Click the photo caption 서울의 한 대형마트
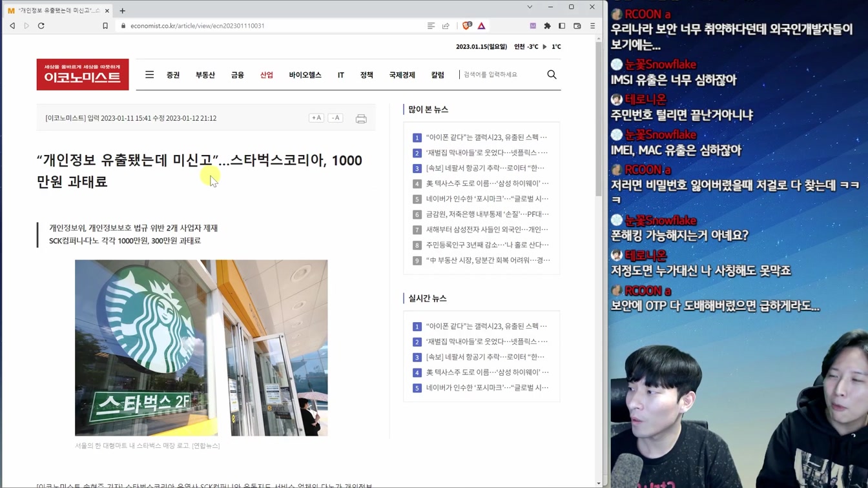The width and height of the screenshot is (868, 488). (x=147, y=445)
